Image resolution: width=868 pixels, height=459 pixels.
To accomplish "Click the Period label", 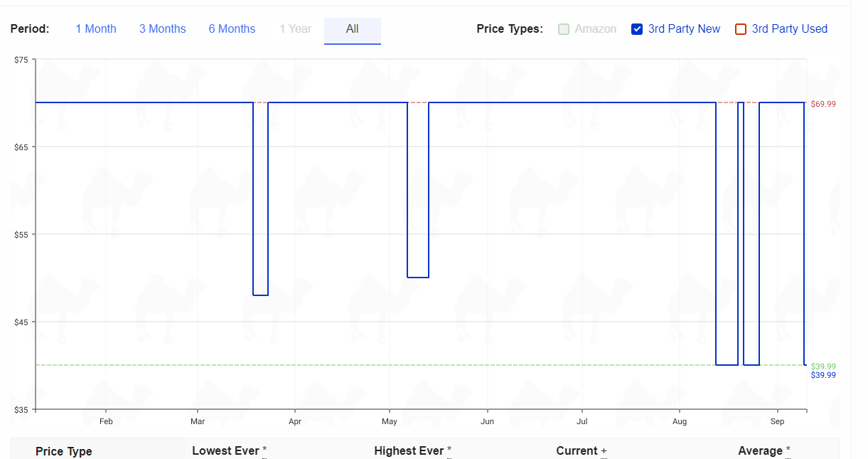I will tap(30, 29).
